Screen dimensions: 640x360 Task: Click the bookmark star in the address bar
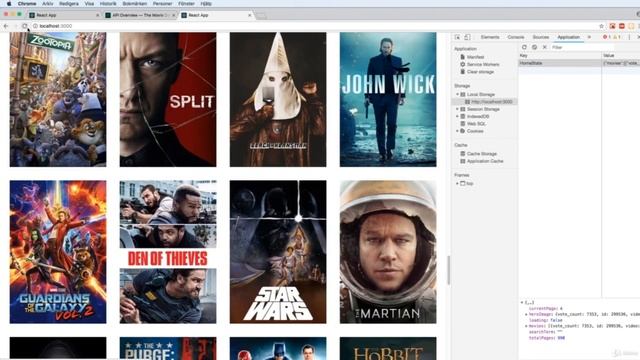click(601, 26)
